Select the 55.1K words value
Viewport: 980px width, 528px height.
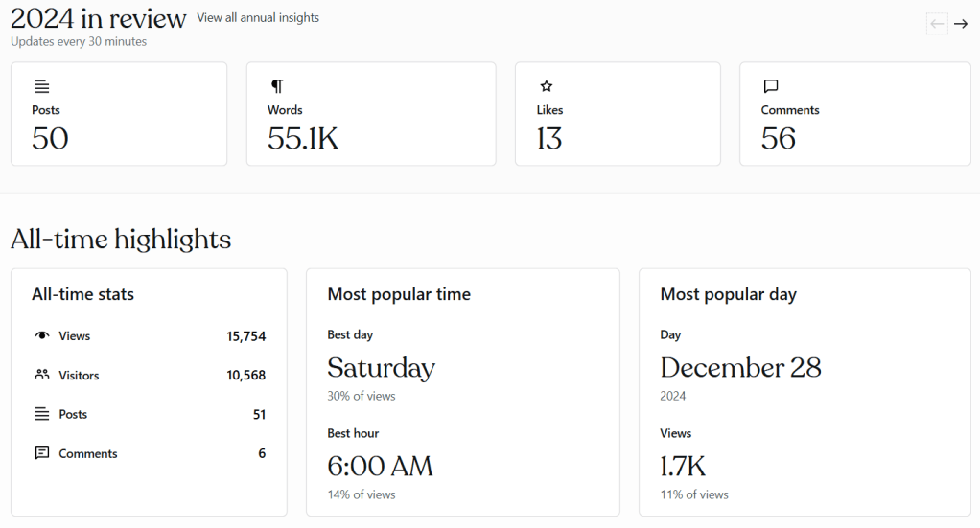pyautogui.click(x=303, y=139)
